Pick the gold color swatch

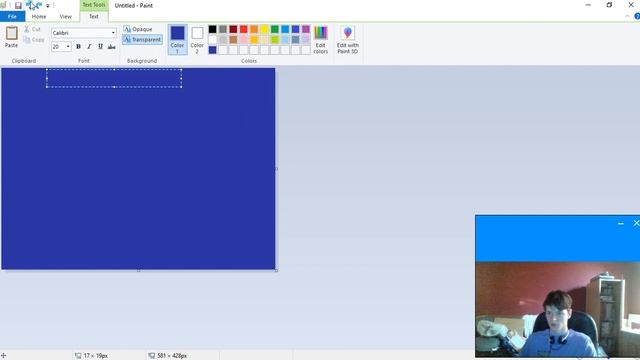click(x=254, y=40)
